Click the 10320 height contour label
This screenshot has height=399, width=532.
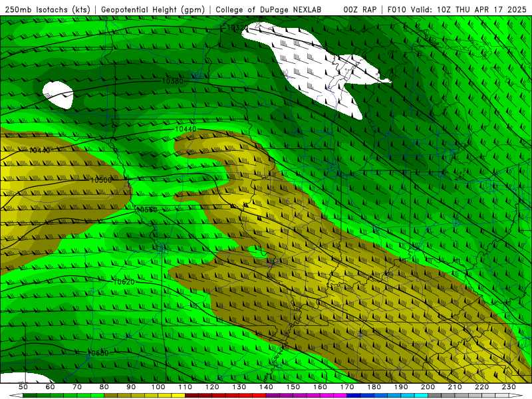[x=237, y=28]
